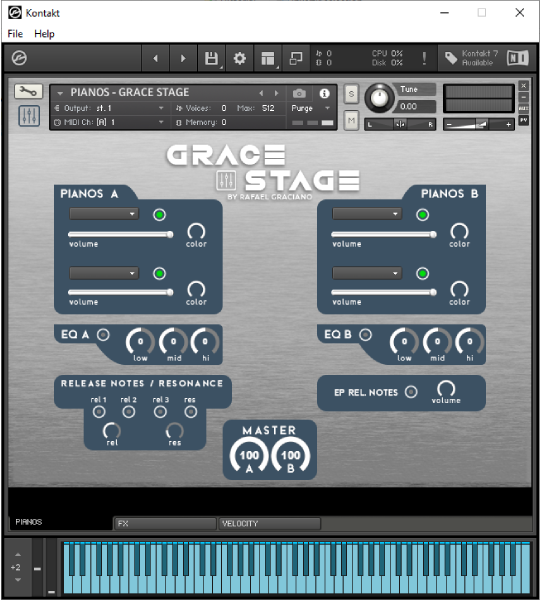
Task: Close instrument with X in header
Action: point(523,85)
